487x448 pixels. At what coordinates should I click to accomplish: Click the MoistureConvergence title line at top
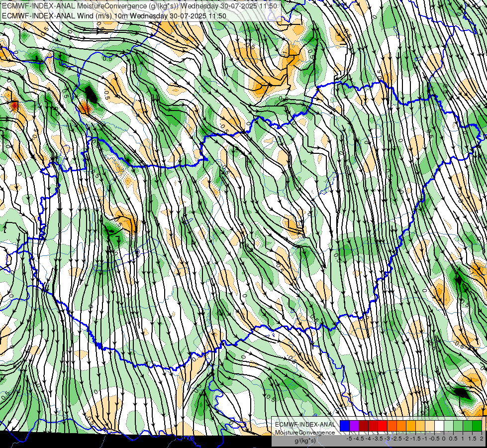tap(139, 6)
